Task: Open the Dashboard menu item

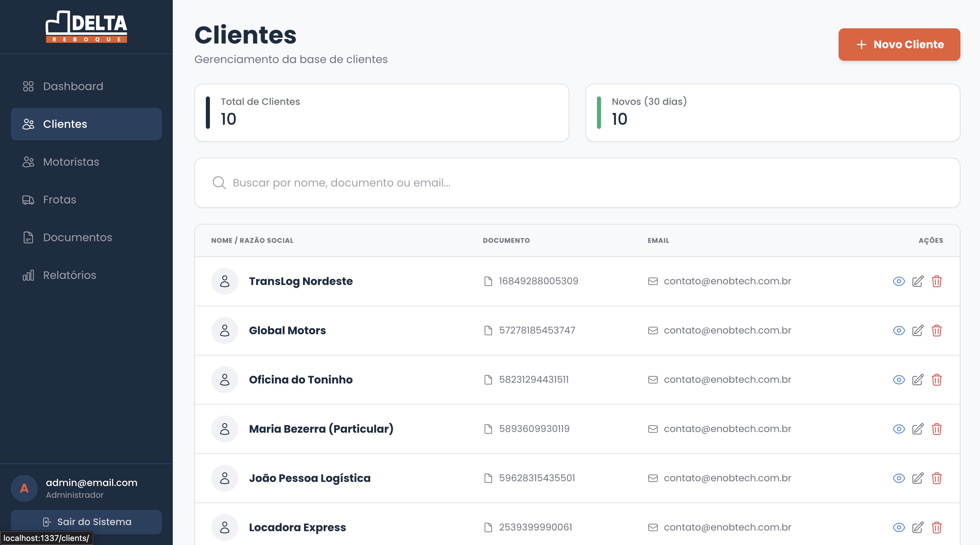Action: pos(73,86)
